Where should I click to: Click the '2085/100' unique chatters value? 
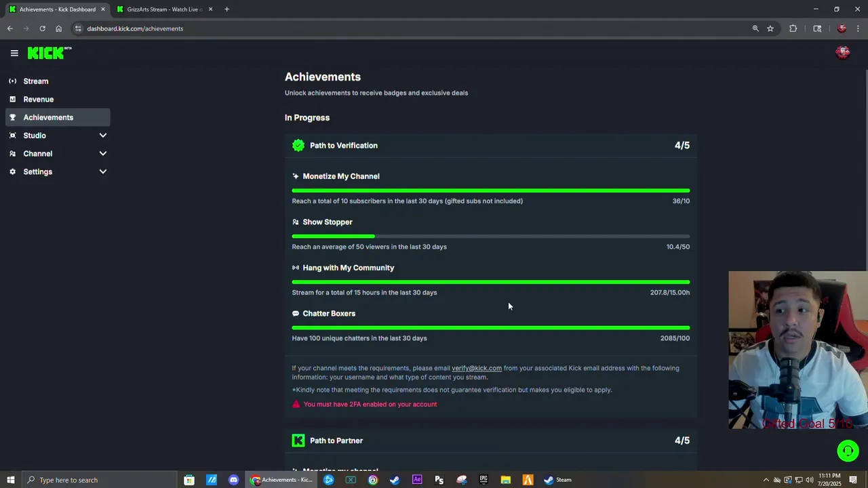(675, 338)
